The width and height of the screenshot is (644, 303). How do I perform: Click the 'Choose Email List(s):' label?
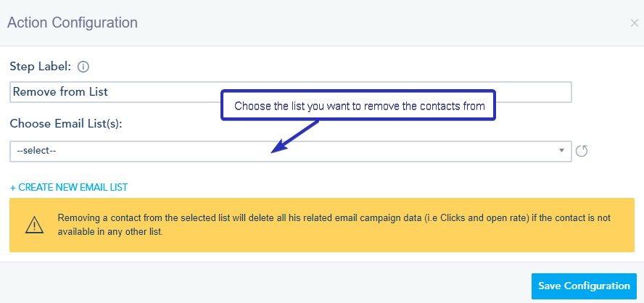coord(66,123)
